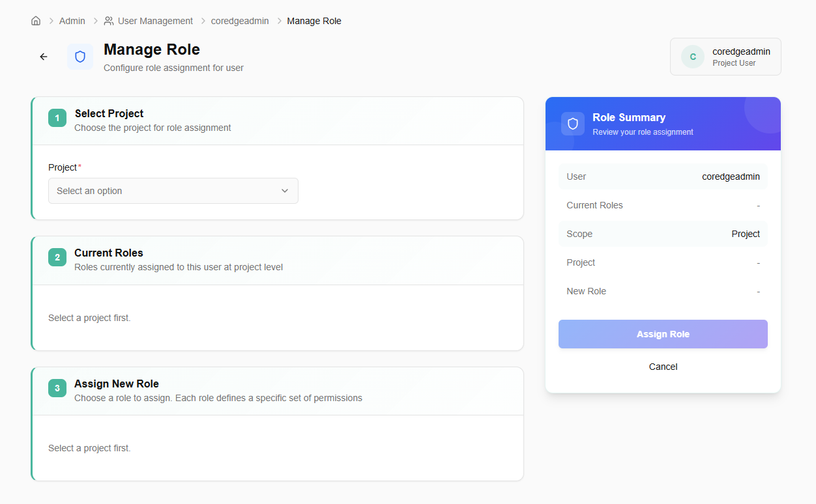Click the Scope row in Role Summary
Image resolution: width=816 pixels, height=504 pixels.
pyautogui.click(x=663, y=234)
